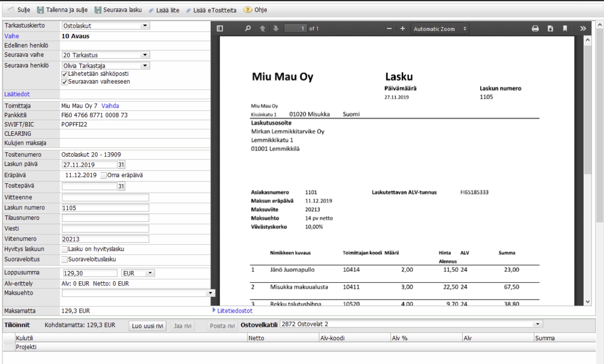Open the PDF find magnifier
The width and height of the screenshot is (604, 364).
[x=248, y=28]
